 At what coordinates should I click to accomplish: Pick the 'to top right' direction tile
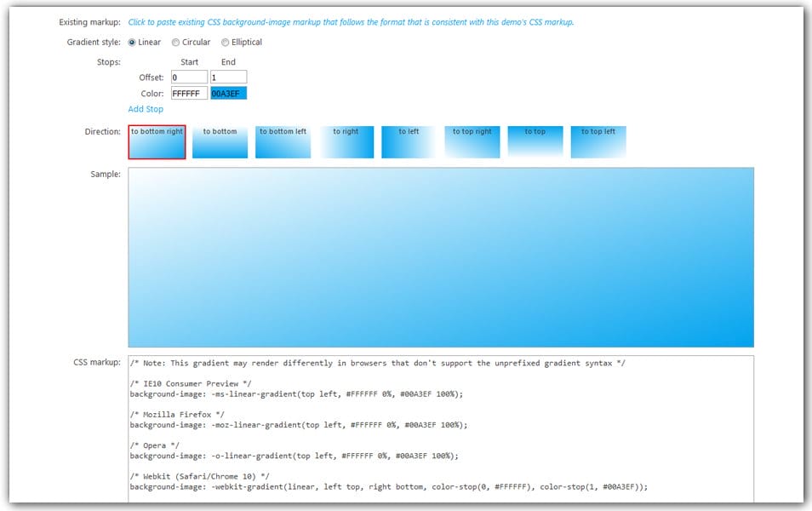472,142
